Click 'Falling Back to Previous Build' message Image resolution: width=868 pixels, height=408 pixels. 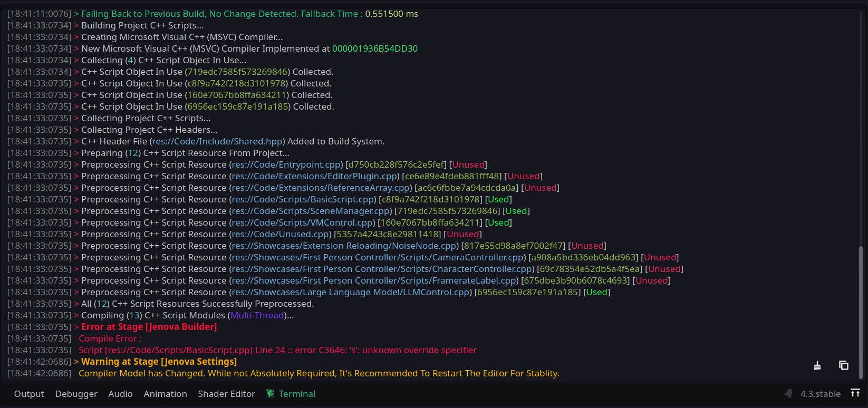[222, 14]
